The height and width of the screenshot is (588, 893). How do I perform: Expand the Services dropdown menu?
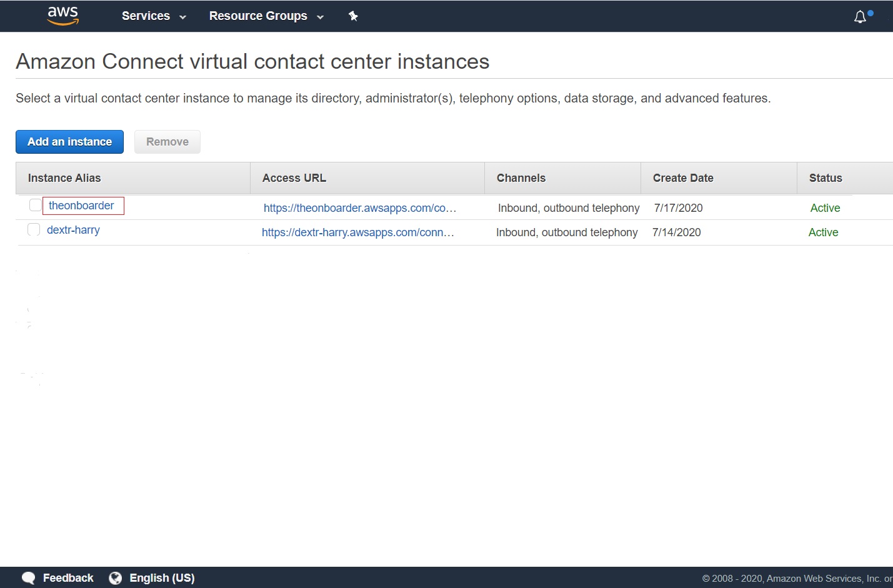(x=154, y=16)
